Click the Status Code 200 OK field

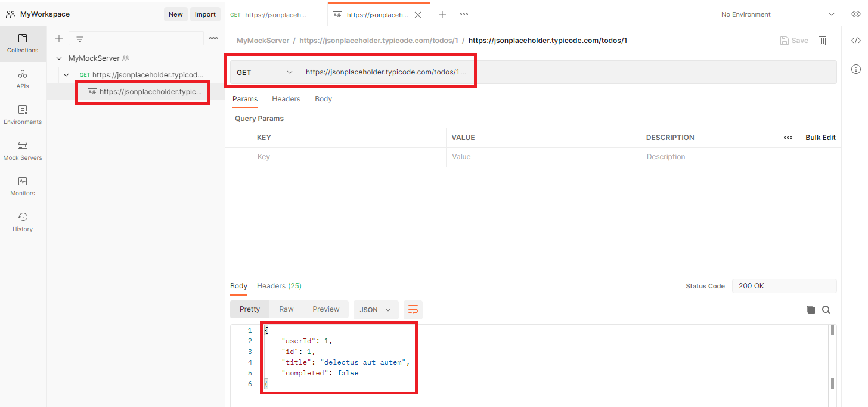pos(784,286)
